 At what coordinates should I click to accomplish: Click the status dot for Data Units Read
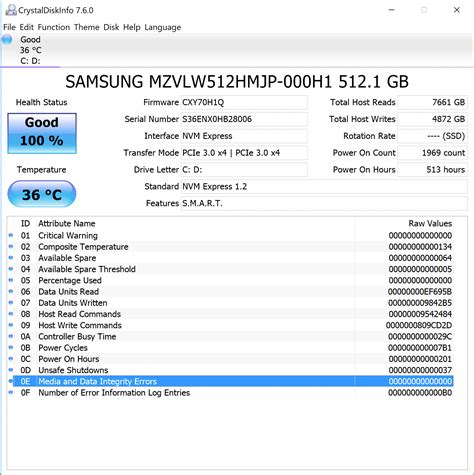11,291
